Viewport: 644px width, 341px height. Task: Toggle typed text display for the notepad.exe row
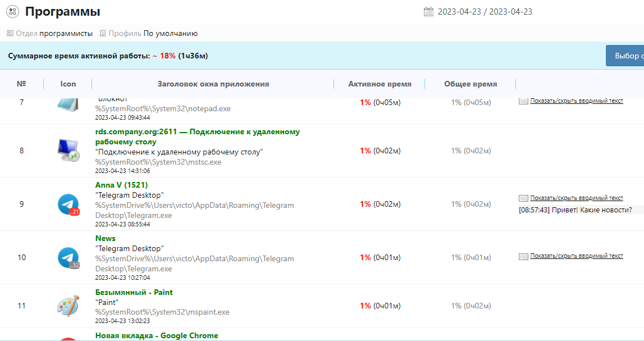click(x=576, y=101)
